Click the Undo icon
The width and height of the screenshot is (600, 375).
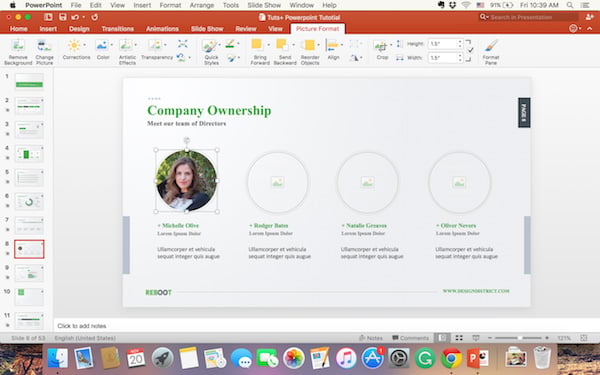(x=75, y=17)
